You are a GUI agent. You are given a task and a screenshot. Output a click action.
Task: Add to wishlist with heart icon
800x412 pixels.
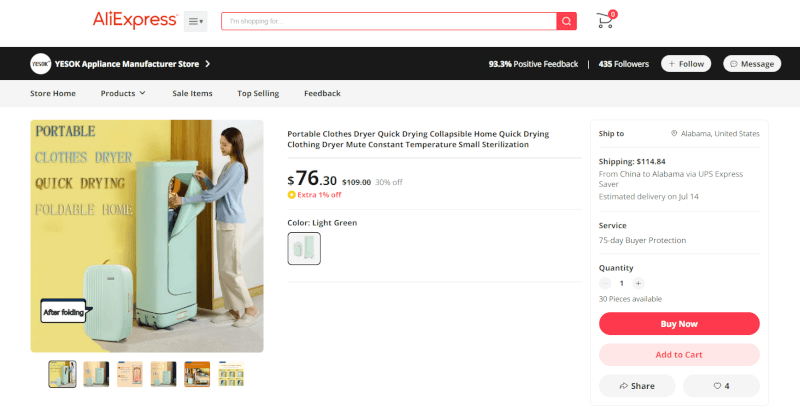721,386
